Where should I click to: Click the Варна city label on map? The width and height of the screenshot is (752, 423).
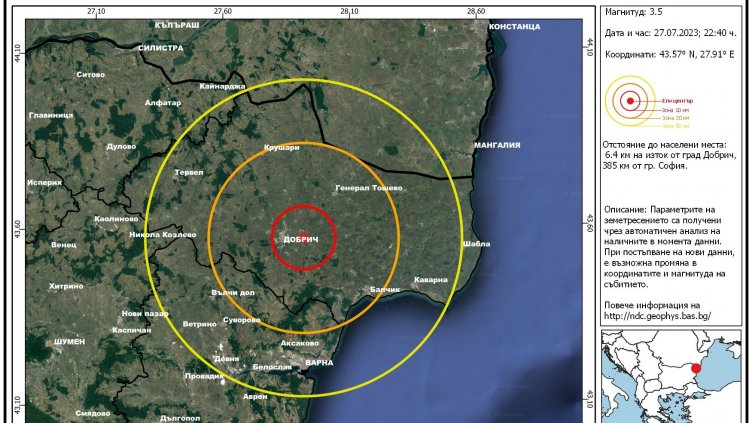tap(318, 362)
